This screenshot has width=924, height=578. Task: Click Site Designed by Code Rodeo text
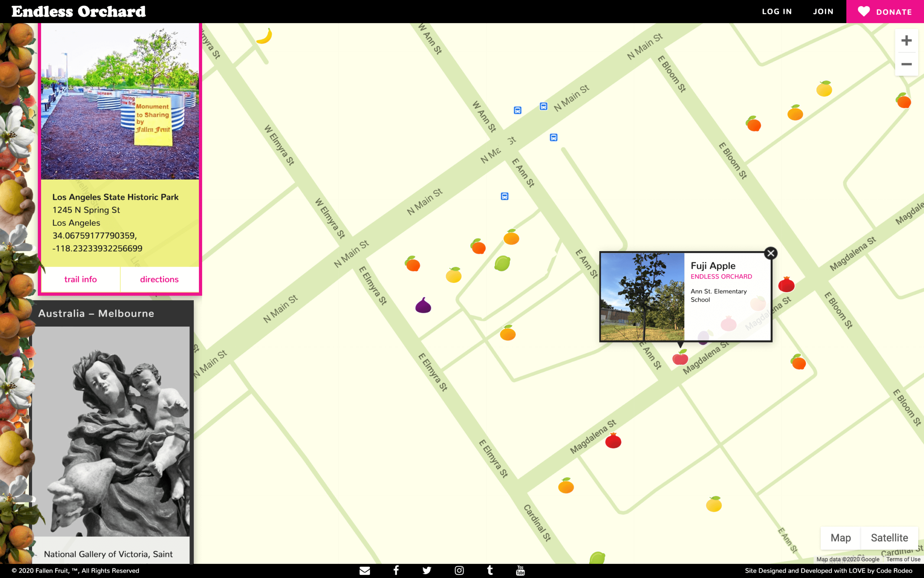click(829, 570)
